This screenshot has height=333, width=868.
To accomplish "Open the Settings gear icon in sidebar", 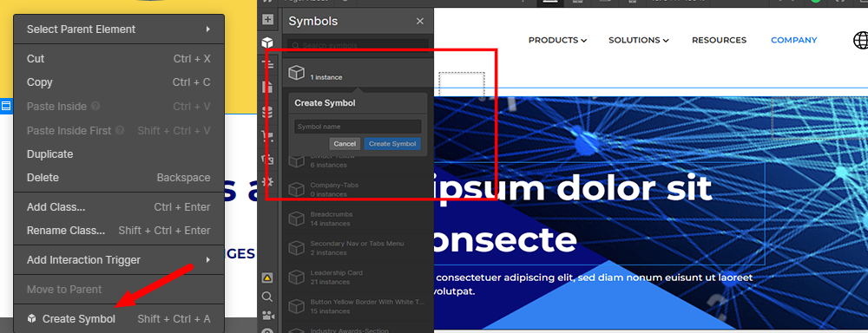I will click(267, 182).
